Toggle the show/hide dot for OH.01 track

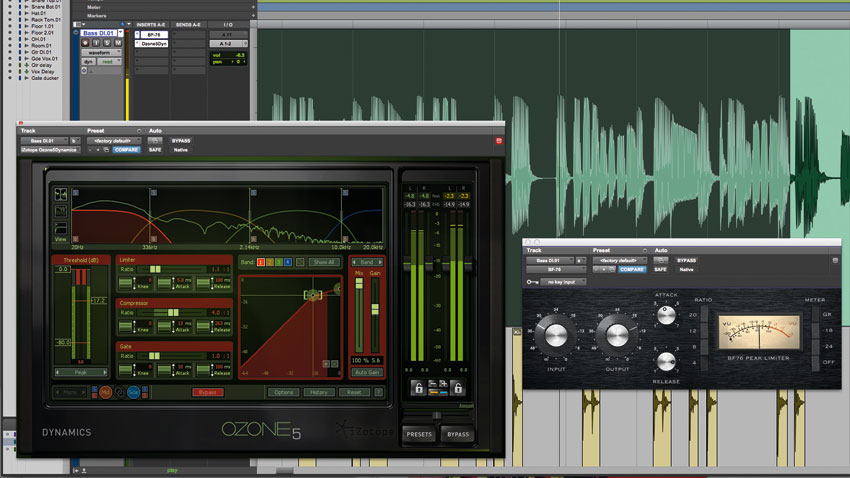(10, 39)
